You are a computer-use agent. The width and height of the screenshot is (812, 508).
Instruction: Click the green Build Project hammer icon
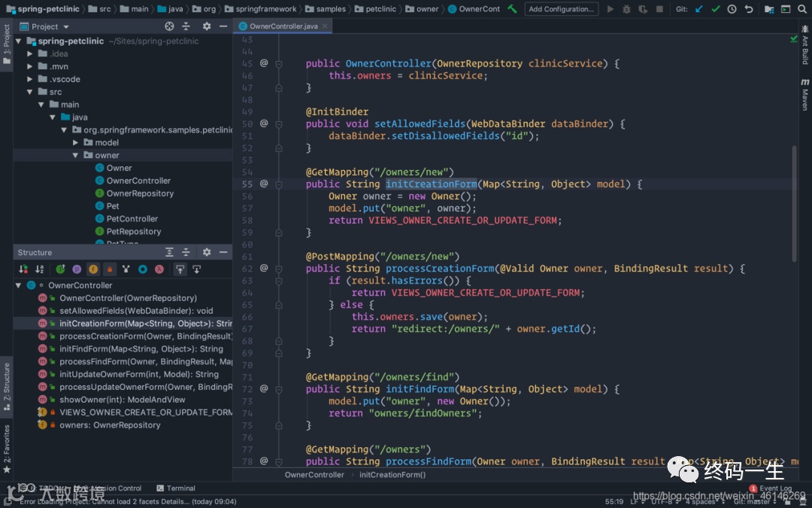tap(512, 9)
